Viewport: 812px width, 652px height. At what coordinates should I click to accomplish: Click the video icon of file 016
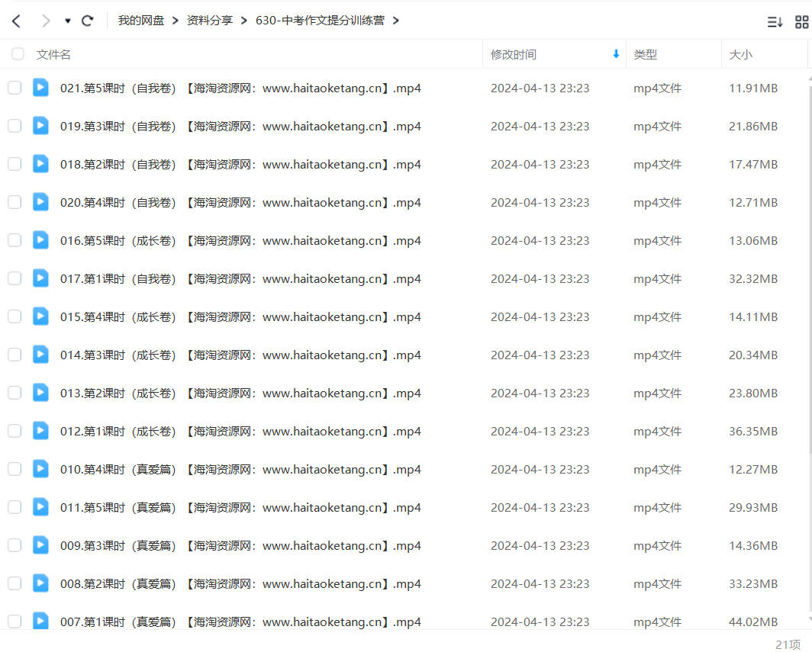tap(40, 240)
